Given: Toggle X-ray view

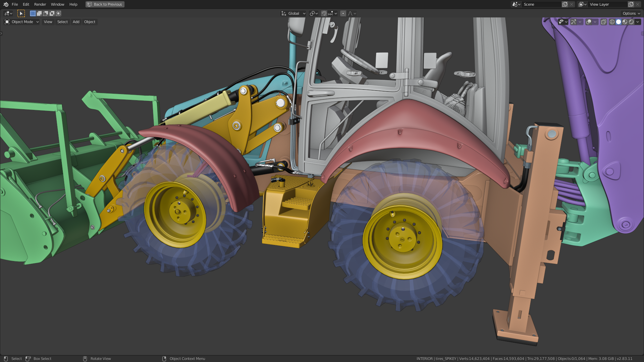Looking at the screenshot, I should pos(603,22).
